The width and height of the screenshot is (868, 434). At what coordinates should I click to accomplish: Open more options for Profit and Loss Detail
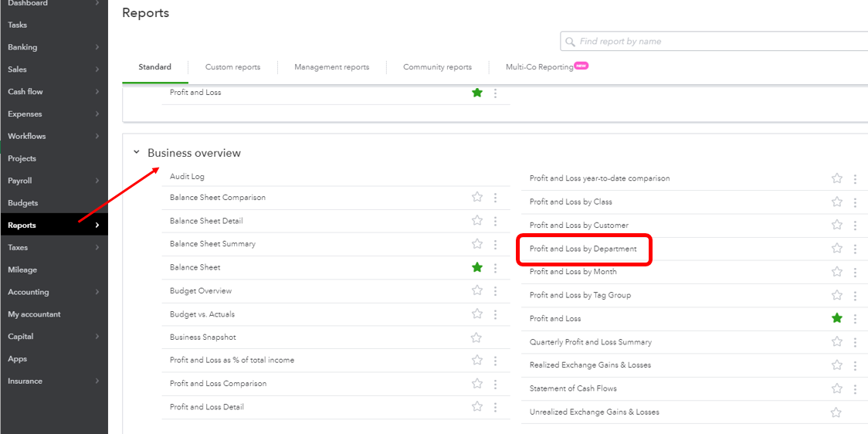click(x=496, y=407)
